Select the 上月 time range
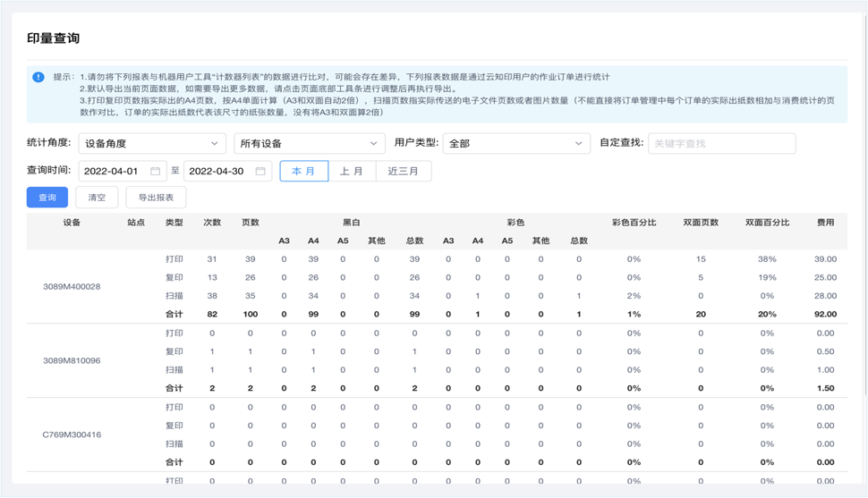868x498 pixels. click(353, 171)
